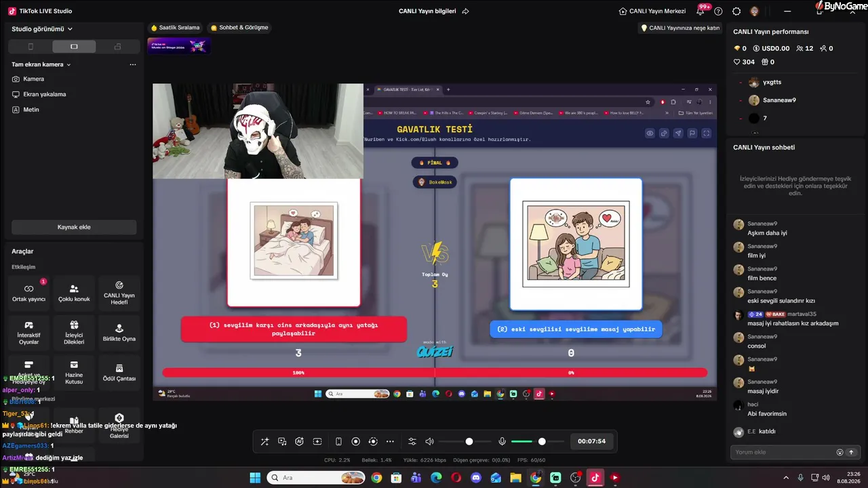Open the media and music icon
Viewport: 868px width, 488px height.
(x=282, y=441)
